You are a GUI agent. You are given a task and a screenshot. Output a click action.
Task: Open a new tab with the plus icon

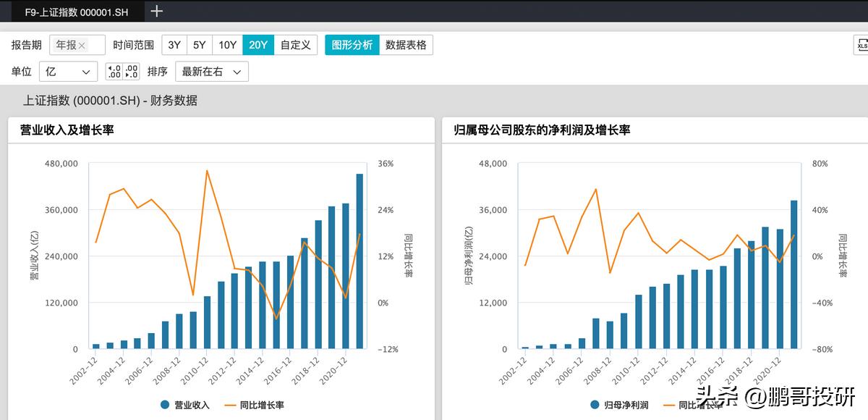[156, 11]
